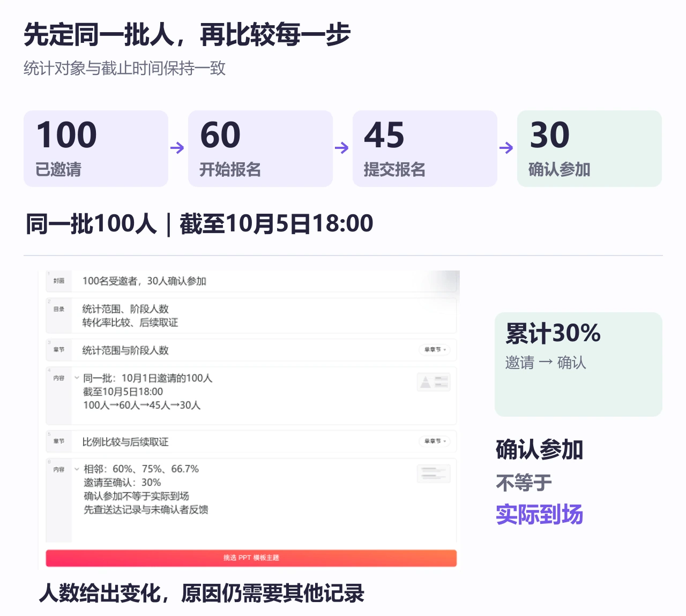Click the 累计30% summary card
This screenshot has height=616, width=686.
[x=579, y=364]
